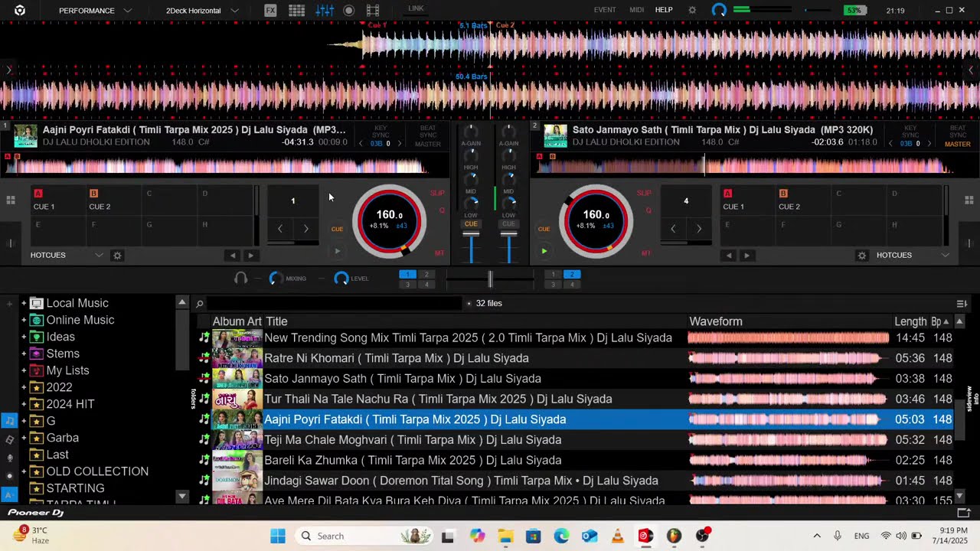Open the Windows Start menu
Viewport: 980px width, 551px height.
(x=277, y=536)
